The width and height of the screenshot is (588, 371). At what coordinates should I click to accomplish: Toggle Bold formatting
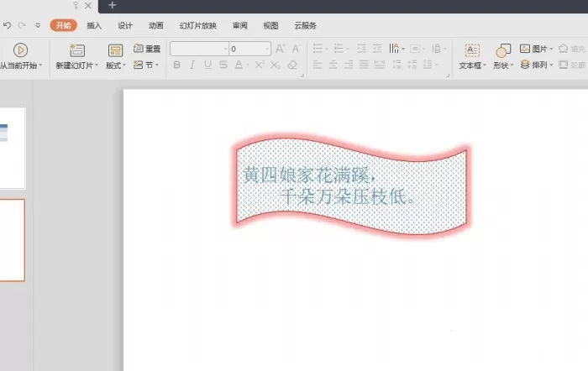click(177, 65)
